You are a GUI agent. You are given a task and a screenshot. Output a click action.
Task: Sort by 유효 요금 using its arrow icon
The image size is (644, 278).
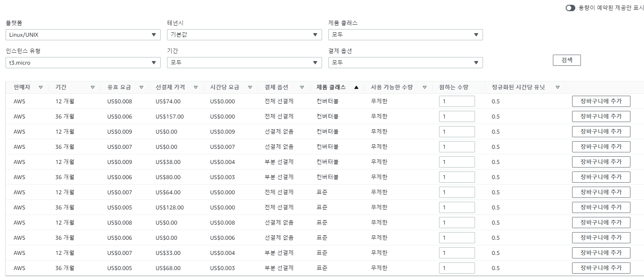(141, 87)
